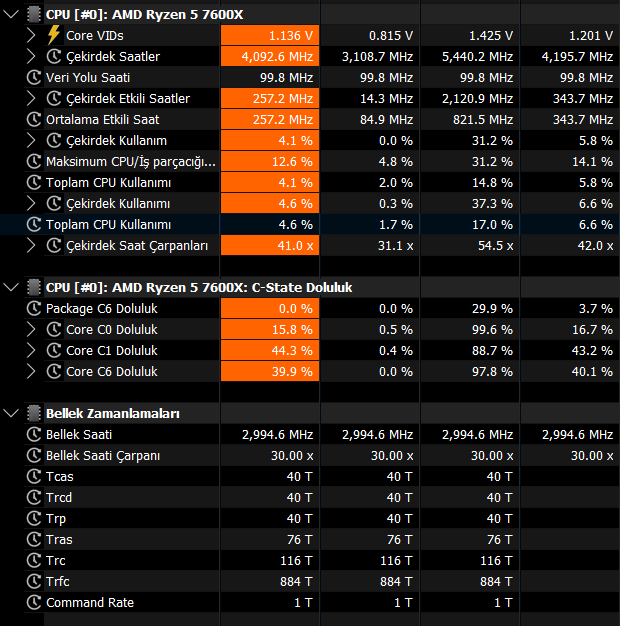Click the lightning bolt icon beside Core VIDs
This screenshot has height=626, width=620.
(x=54, y=35)
